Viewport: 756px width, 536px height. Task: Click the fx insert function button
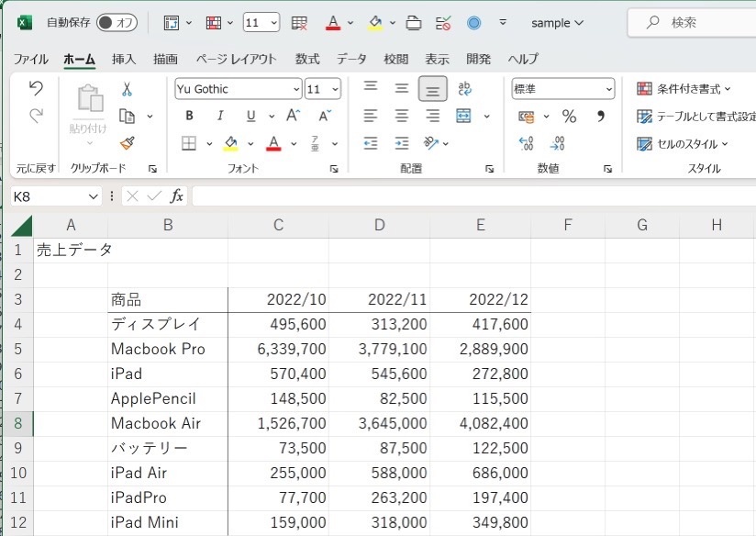177,195
